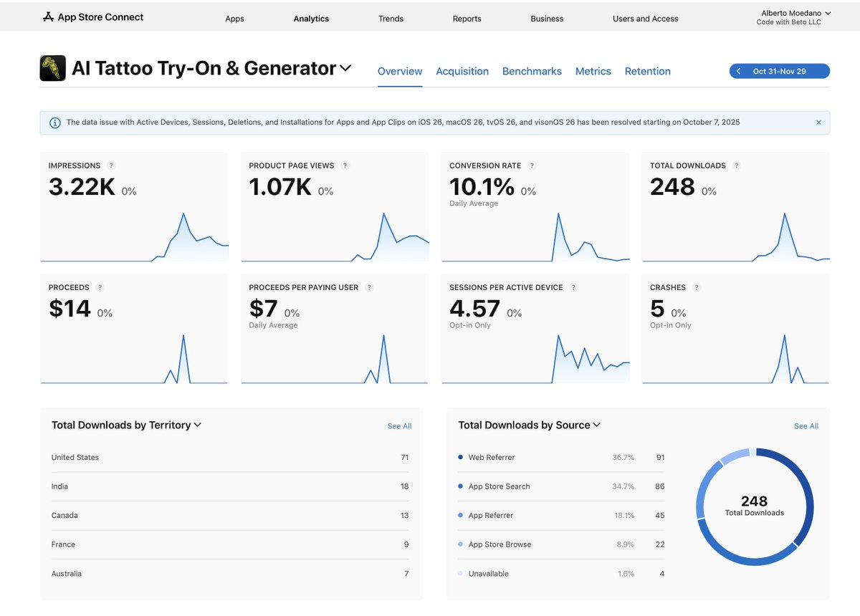
Task: Click the App Referrer source row
Action: click(561, 515)
